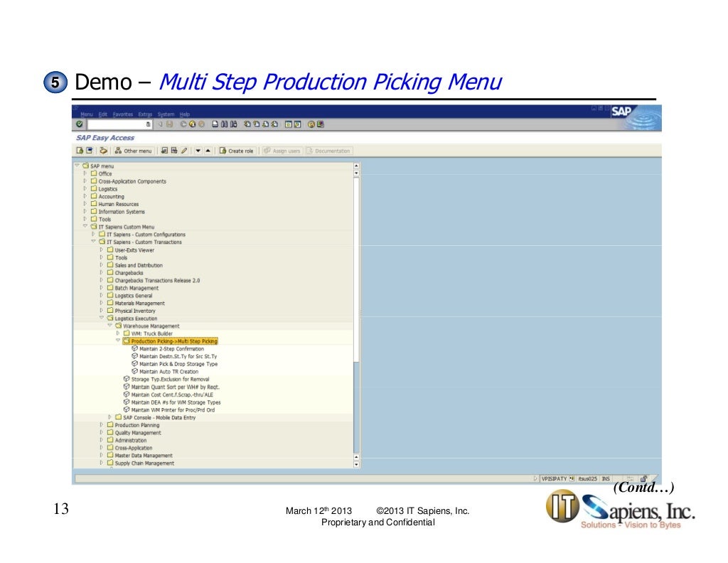The height and width of the screenshot is (563, 728).
Task: Select Chargebacks Transactions Release 2.0 row
Action: click(157, 280)
